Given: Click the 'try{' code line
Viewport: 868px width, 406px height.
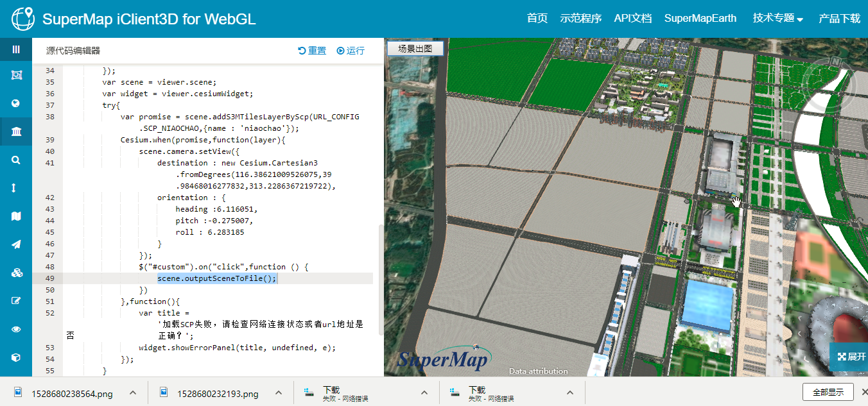Looking at the screenshot, I should click(x=111, y=105).
